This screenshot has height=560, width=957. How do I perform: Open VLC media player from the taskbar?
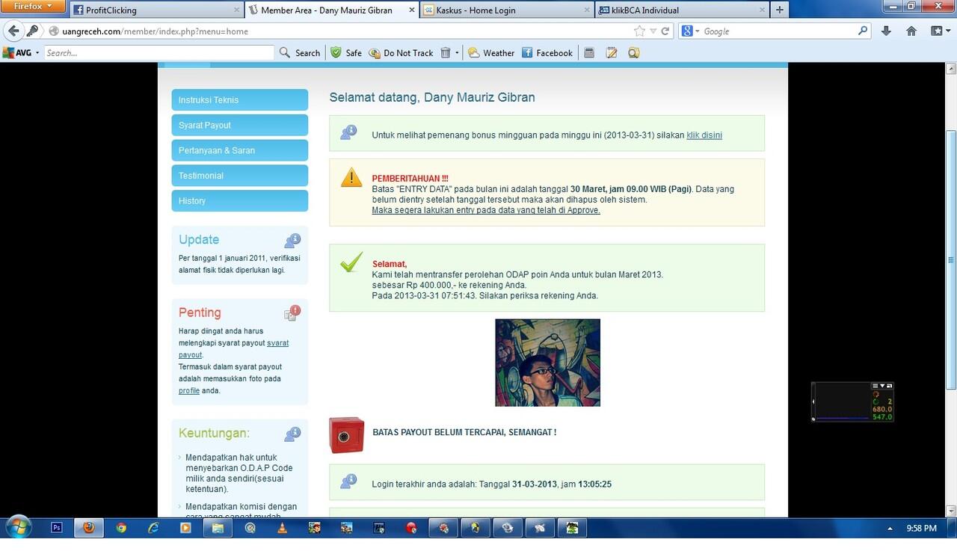[x=282, y=527]
